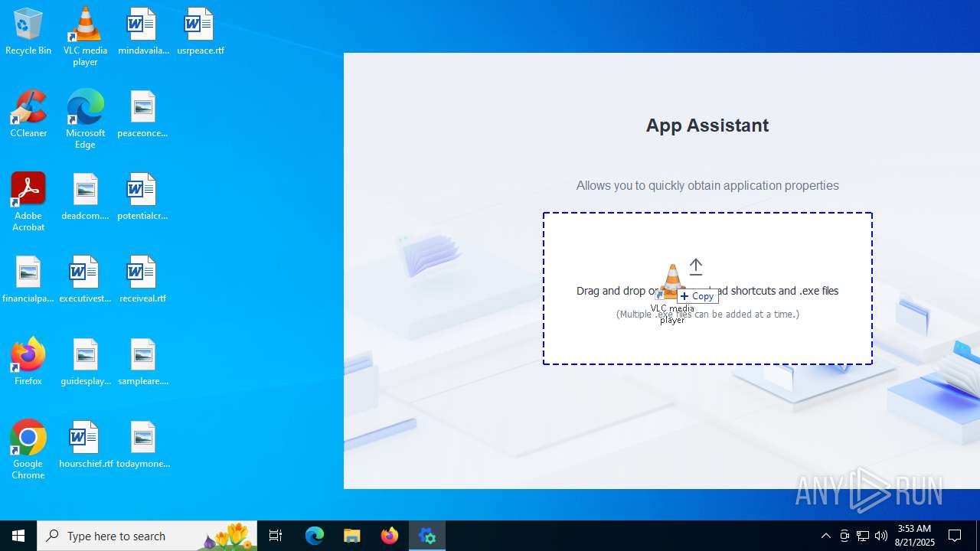Open the network status tray icon
Image resolution: width=980 pixels, height=551 pixels.
(863, 536)
